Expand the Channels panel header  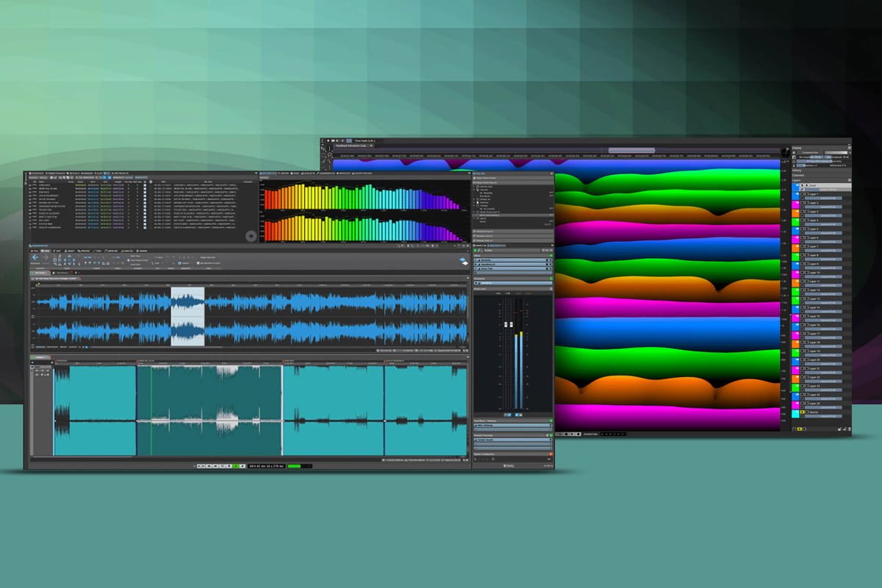click(x=820, y=175)
